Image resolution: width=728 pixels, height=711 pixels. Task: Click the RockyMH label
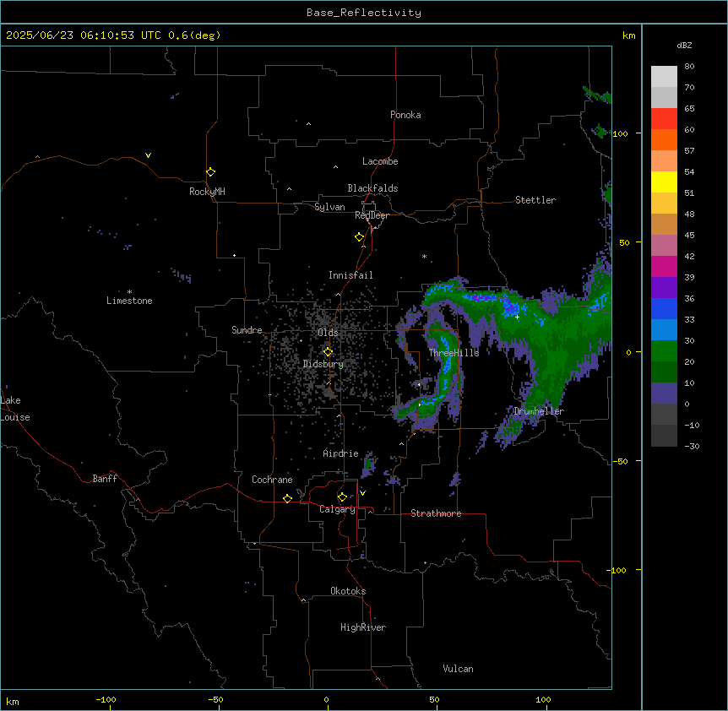pyautogui.click(x=207, y=192)
